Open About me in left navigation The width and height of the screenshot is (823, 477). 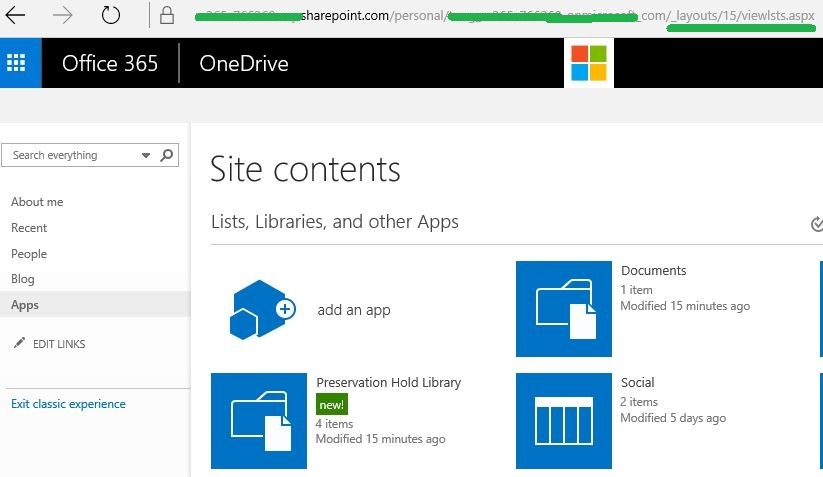[37, 202]
